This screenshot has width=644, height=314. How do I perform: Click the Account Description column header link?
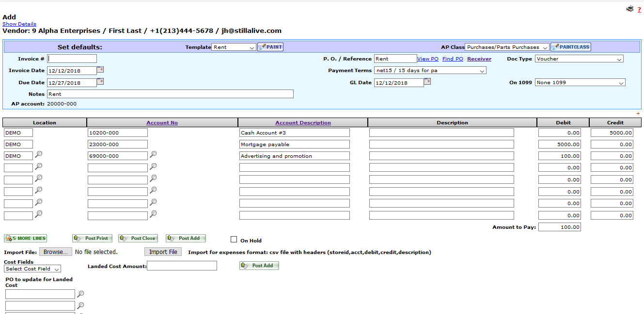pyautogui.click(x=303, y=123)
